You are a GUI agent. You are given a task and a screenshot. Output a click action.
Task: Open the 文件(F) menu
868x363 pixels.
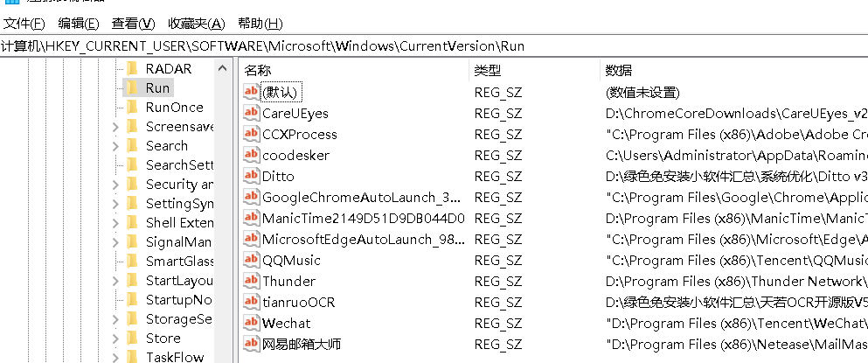coord(24,24)
